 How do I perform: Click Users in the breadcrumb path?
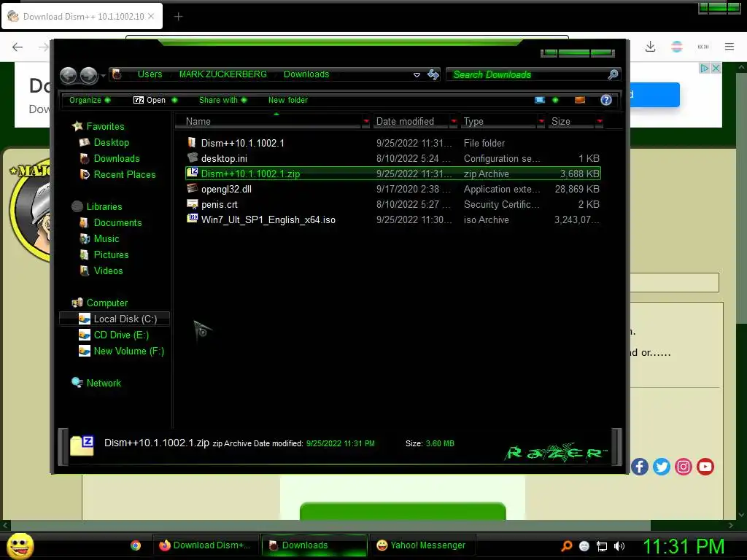150,74
